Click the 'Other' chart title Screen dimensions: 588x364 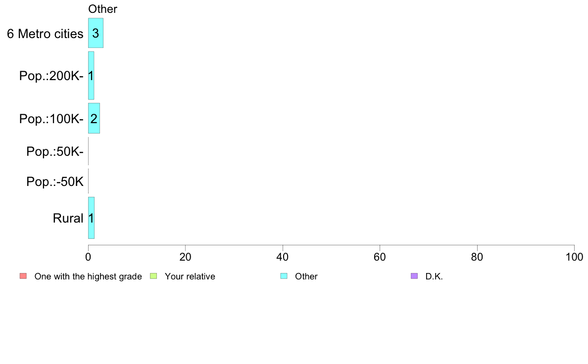(x=102, y=9)
